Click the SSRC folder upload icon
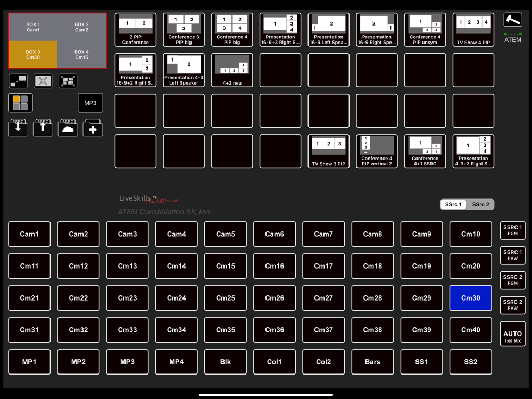This screenshot has height=399, width=532. (43, 128)
